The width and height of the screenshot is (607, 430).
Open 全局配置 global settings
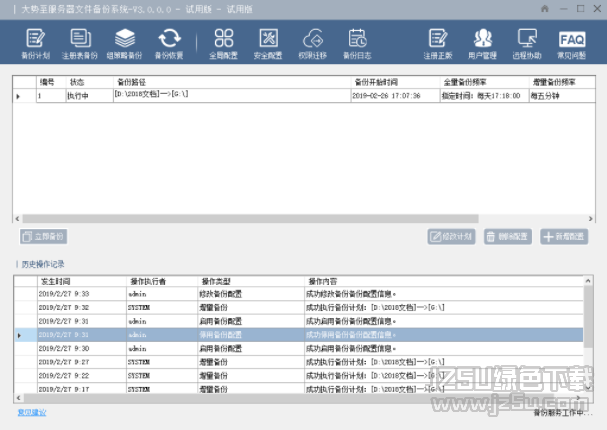[223, 44]
